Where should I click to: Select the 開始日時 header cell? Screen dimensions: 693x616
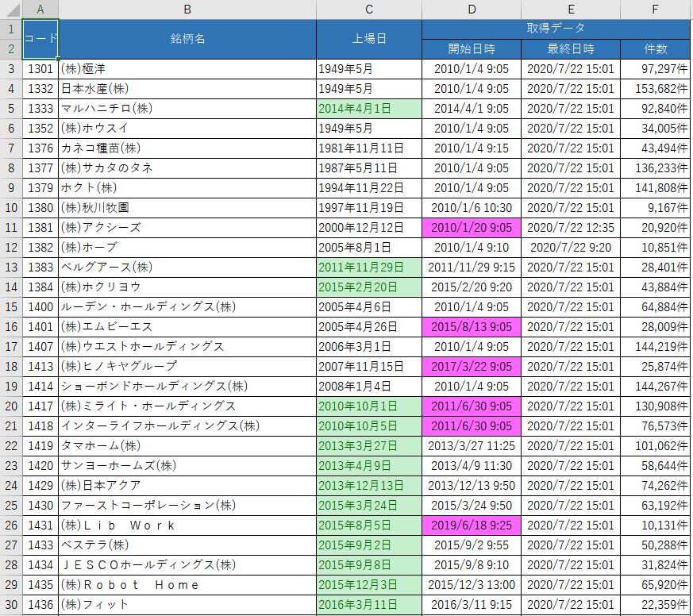pos(472,48)
